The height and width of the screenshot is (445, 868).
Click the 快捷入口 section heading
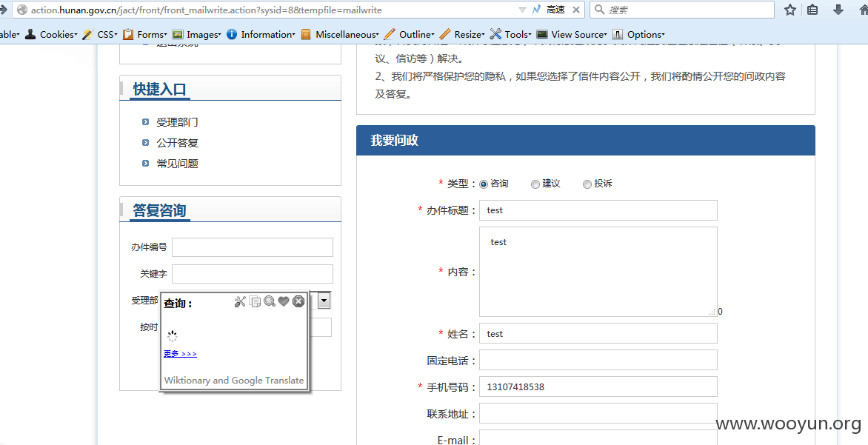click(x=159, y=89)
